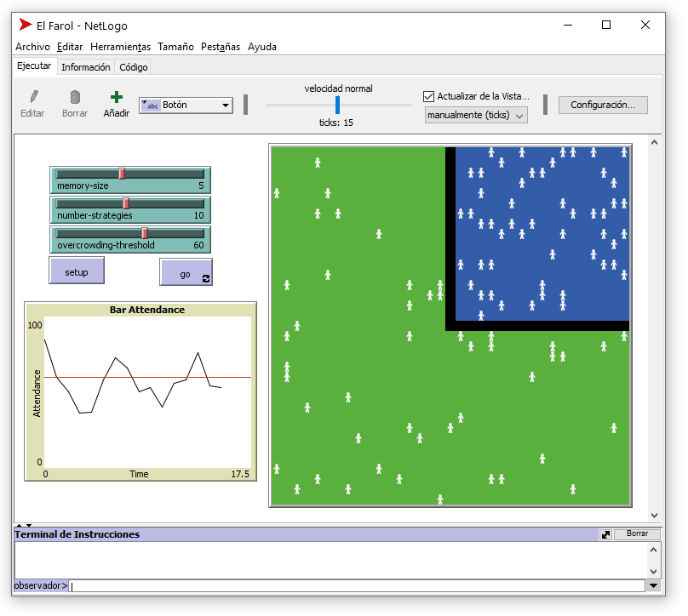Click the Editar pencil icon
This screenshot has width=688, height=616.
(x=34, y=97)
